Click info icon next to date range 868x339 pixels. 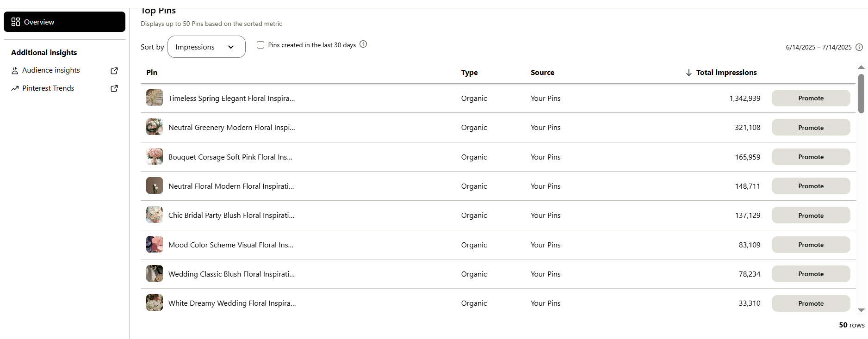click(859, 47)
